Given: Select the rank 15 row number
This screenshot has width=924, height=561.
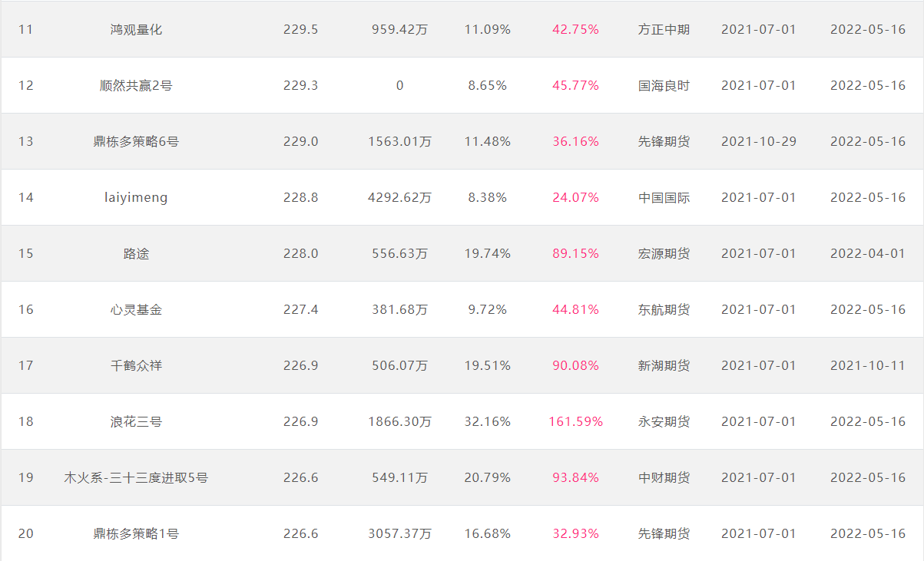Looking at the screenshot, I should pos(26,254).
